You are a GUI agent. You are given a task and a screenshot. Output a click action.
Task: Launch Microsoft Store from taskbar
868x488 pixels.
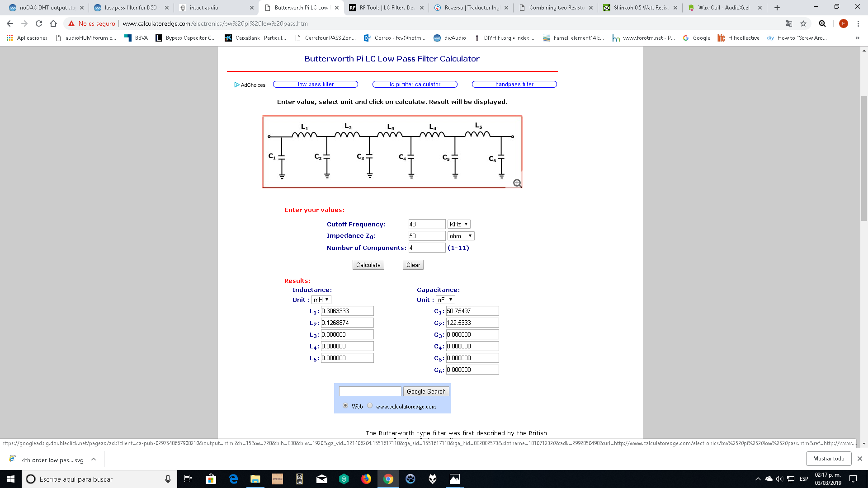point(211,479)
